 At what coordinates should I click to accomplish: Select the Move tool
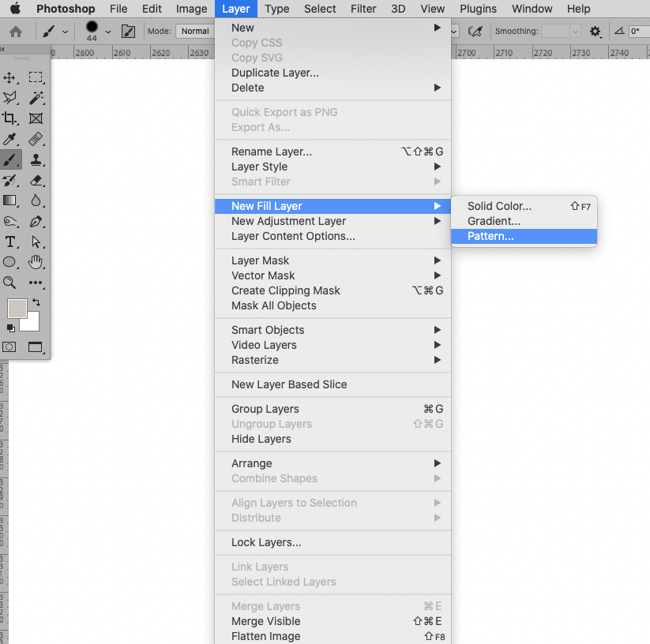(10, 77)
